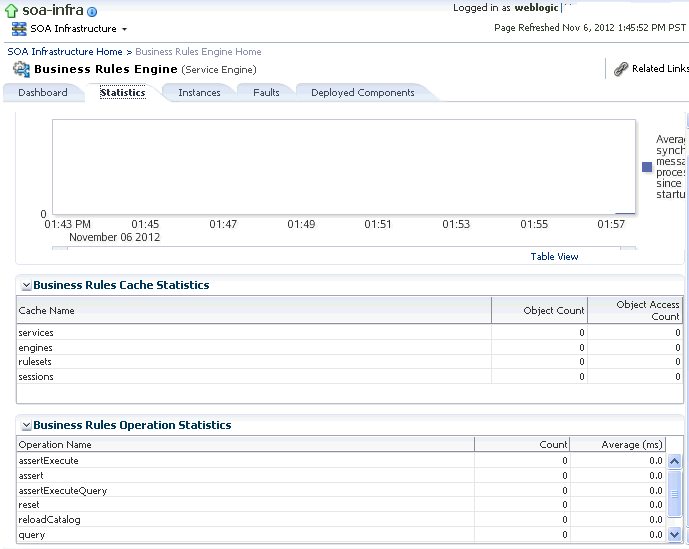Click the Average (ms) column header
This screenshot has height=549, width=689.
pos(618,445)
